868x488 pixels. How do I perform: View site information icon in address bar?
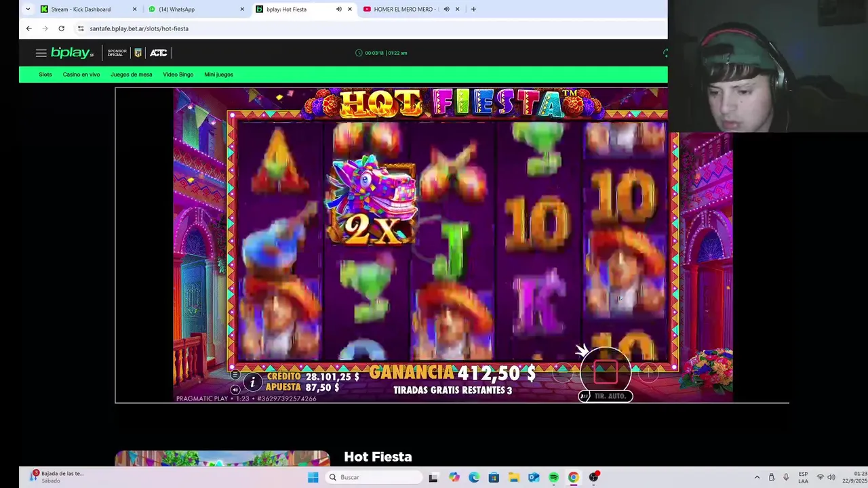point(81,28)
